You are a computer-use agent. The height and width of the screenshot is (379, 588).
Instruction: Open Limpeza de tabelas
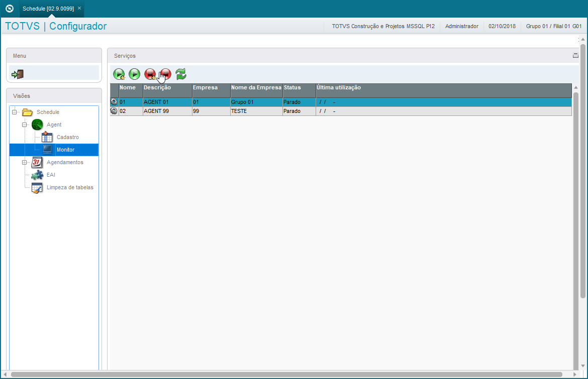click(70, 187)
